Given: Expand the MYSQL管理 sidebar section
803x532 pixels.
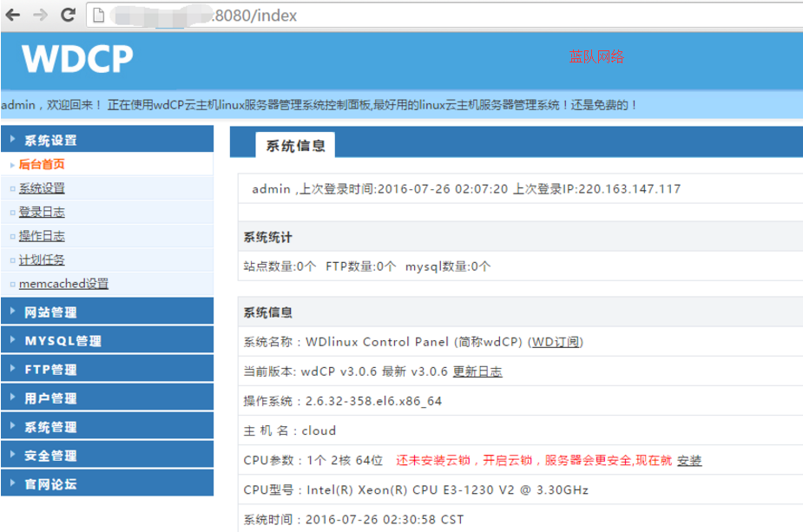Looking at the screenshot, I should tap(107, 340).
